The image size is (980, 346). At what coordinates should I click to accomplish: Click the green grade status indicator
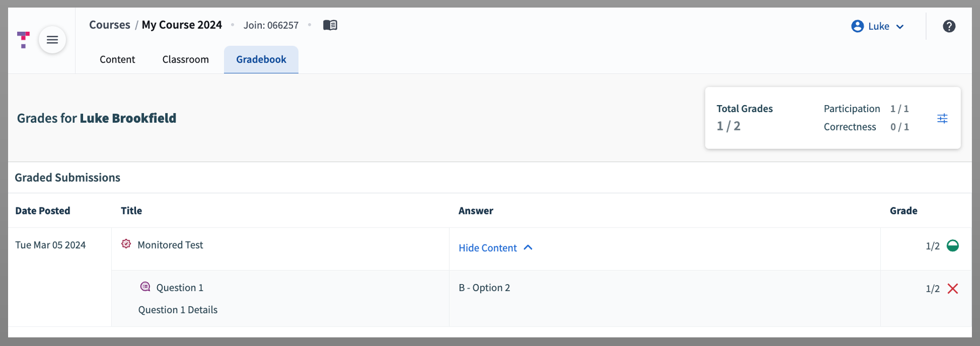[951, 245]
